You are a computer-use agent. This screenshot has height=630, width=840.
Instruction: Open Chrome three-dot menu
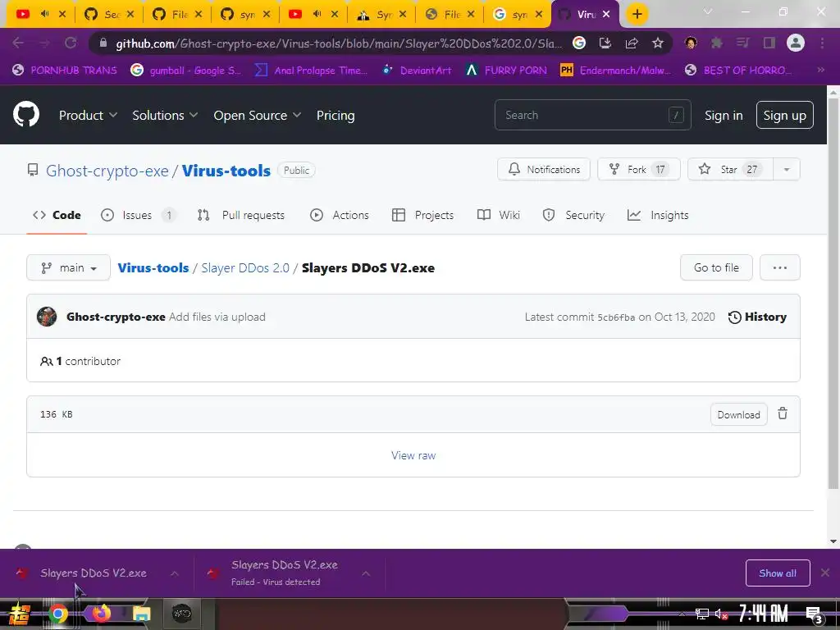point(822,43)
